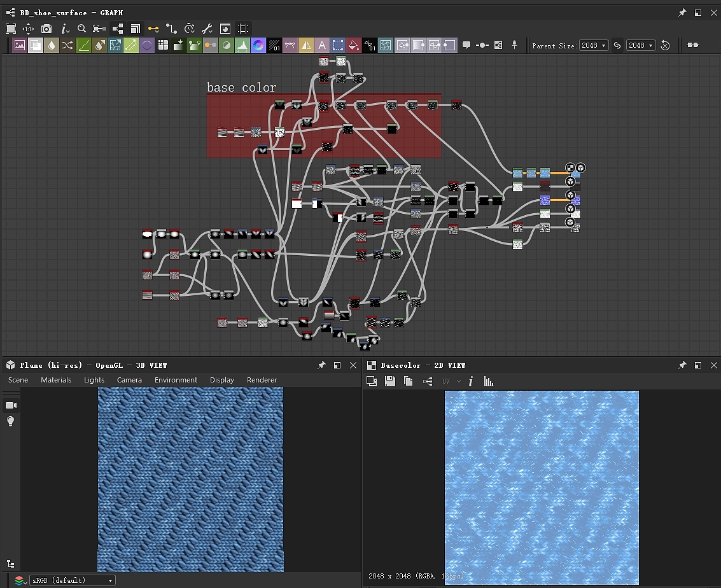Add a Blend node from toolbar

[x=36, y=45]
